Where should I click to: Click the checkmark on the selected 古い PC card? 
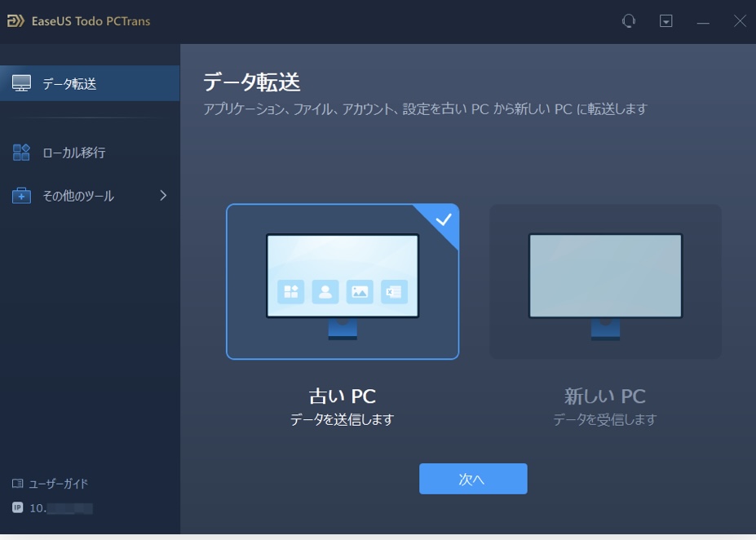(444, 219)
